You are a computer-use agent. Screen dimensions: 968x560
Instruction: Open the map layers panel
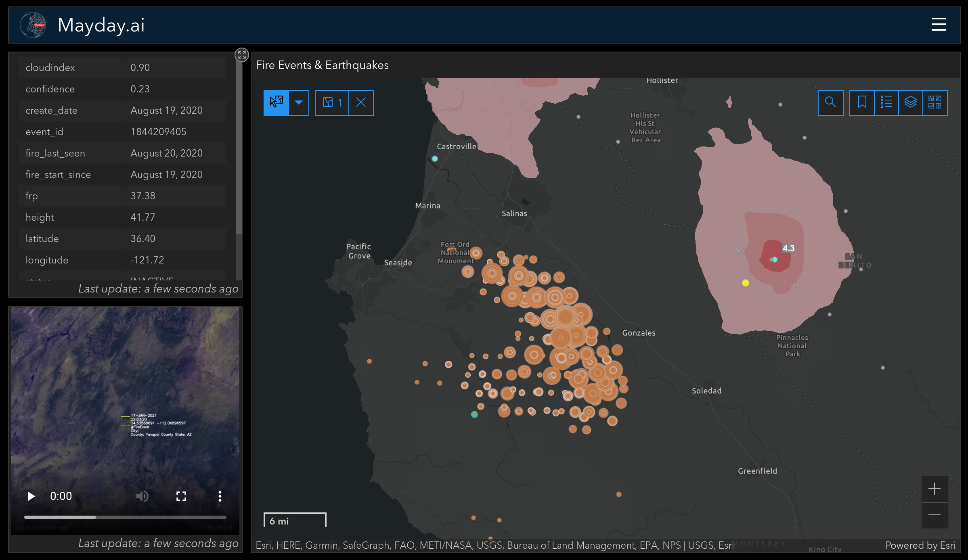click(910, 102)
